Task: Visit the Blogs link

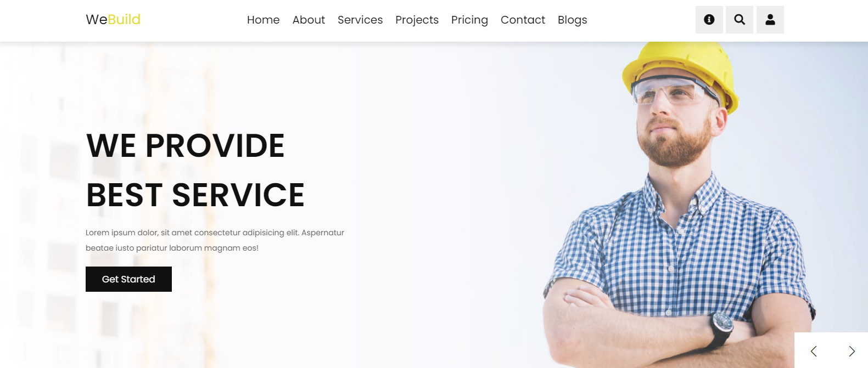Action: pos(572,20)
